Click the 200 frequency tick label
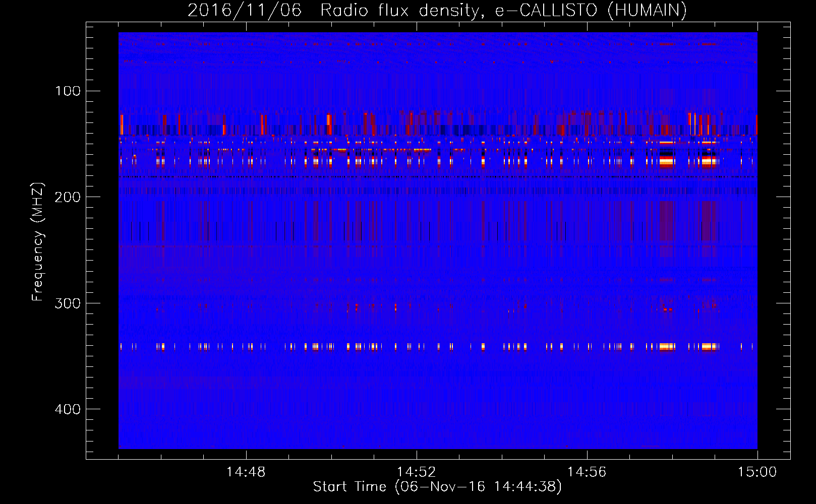This screenshot has width=816, height=504. pos(68,197)
